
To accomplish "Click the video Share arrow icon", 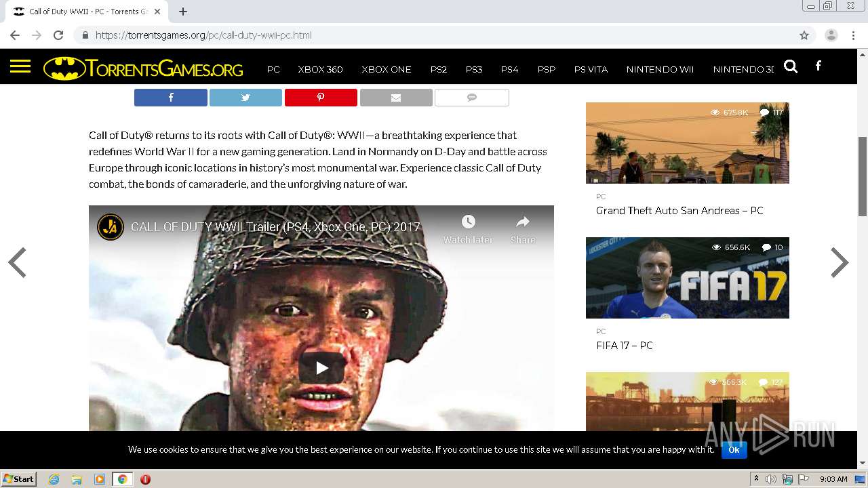I will (x=523, y=222).
